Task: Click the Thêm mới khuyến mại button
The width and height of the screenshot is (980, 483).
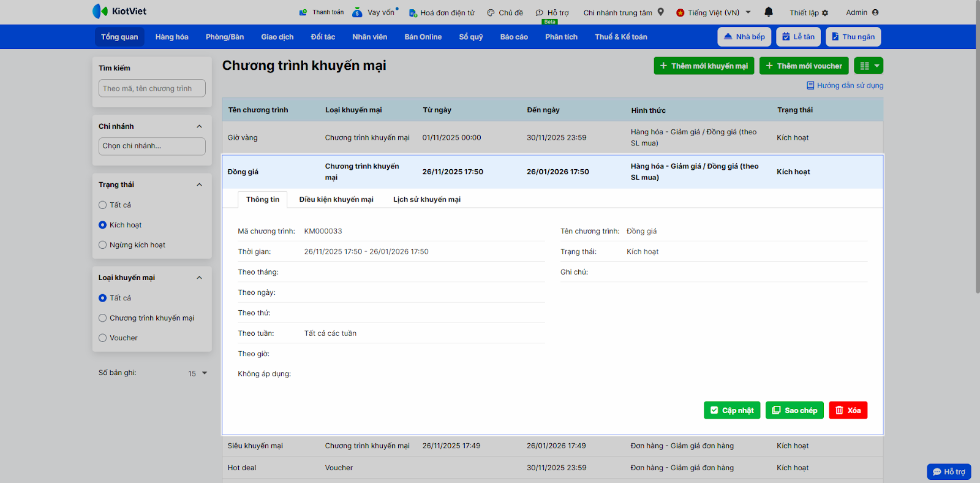Action: (704, 66)
